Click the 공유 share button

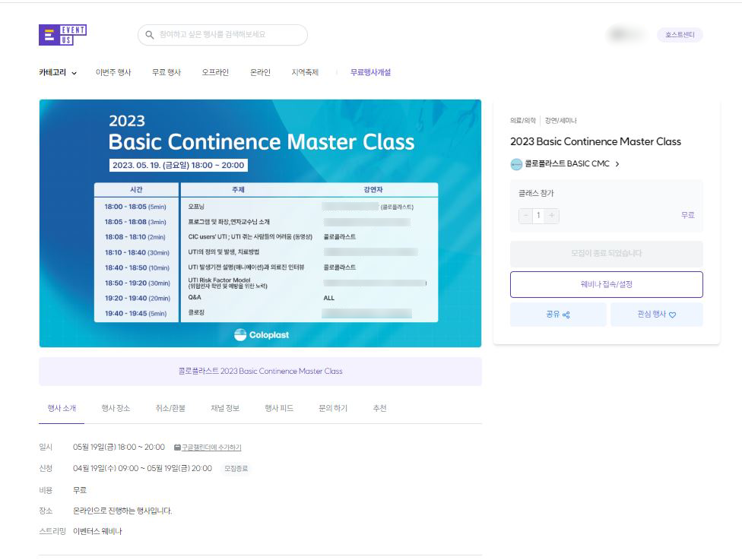tap(558, 314)
